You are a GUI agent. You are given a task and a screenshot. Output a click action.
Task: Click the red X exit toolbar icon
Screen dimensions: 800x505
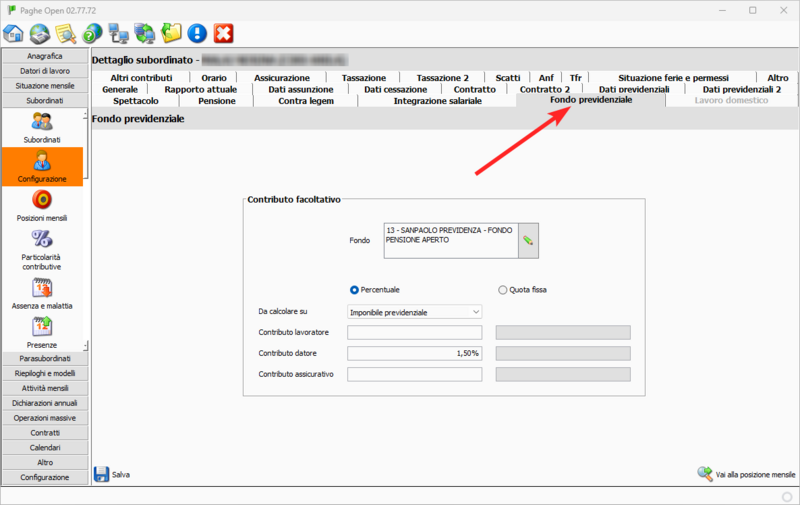(x=223, y=33)
